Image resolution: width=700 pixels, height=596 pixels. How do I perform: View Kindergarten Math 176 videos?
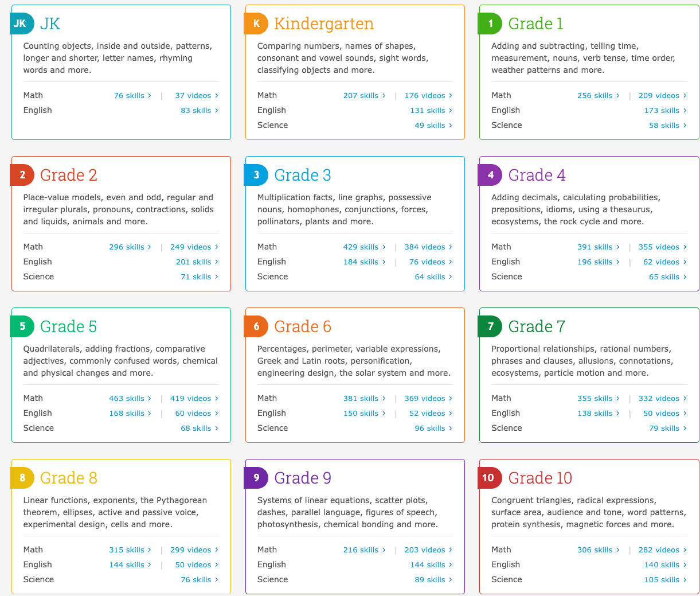428,96
